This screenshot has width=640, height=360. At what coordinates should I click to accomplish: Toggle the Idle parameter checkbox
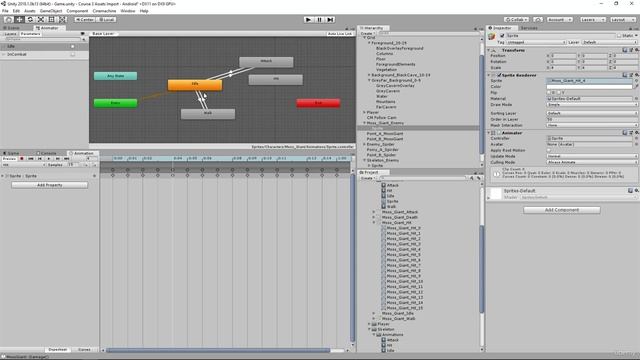click(73, 47)
